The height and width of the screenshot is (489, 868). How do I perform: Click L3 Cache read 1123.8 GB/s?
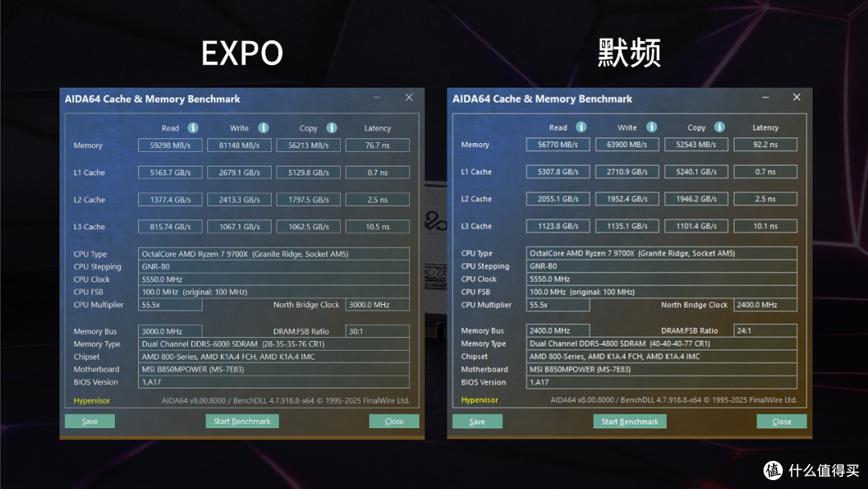pyautogui.click(x=558, y=226)
